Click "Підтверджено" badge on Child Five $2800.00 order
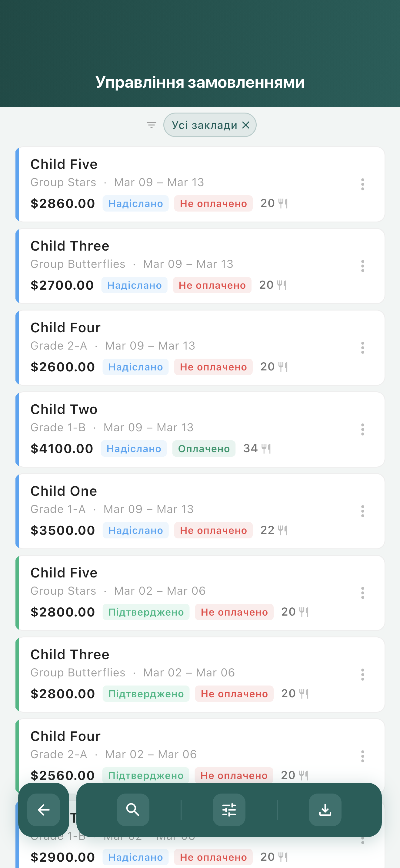400x868 pixels. point(146,612)
